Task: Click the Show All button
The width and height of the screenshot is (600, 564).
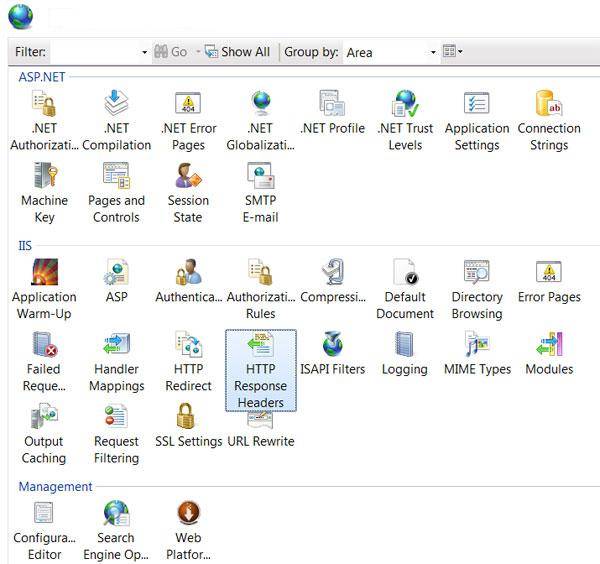Action: pos(238,51)
